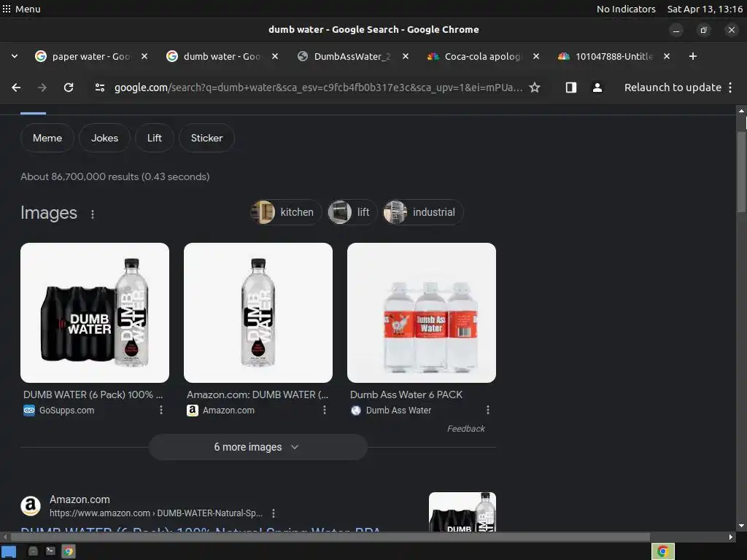Click the address bar URL field
747x560 pixels.
[x=318, y=87]
